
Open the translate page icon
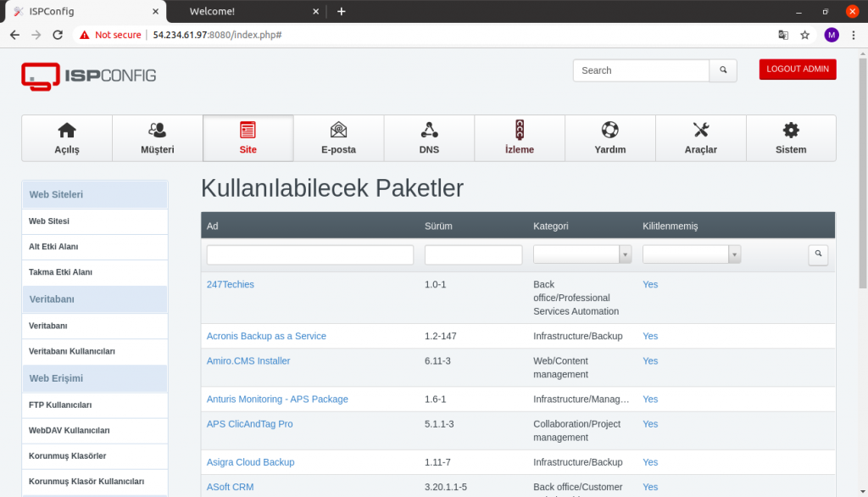[x=783, y=35]
